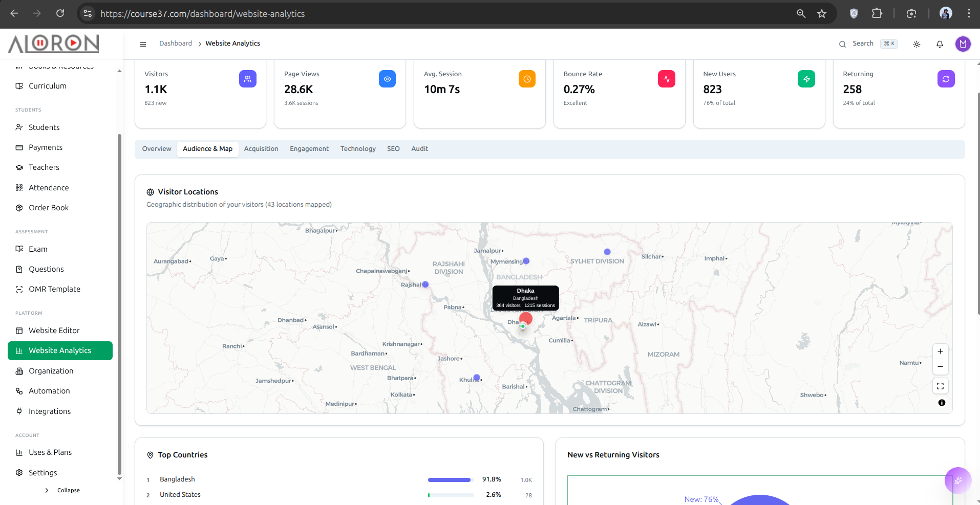The width and height of the screenshot is (980, 505).
Task: Open the floating AI assistant button
Action: [x=957, y=480]
